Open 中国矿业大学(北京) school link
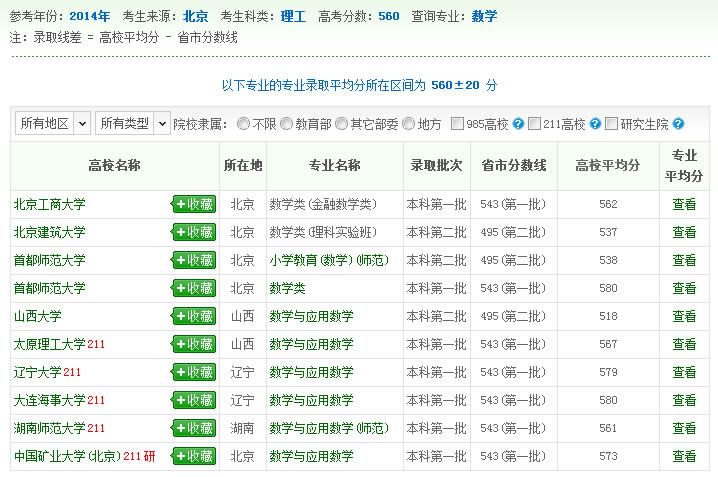The image size is (718, 477). pyautogui.click(x=67, y=456)
